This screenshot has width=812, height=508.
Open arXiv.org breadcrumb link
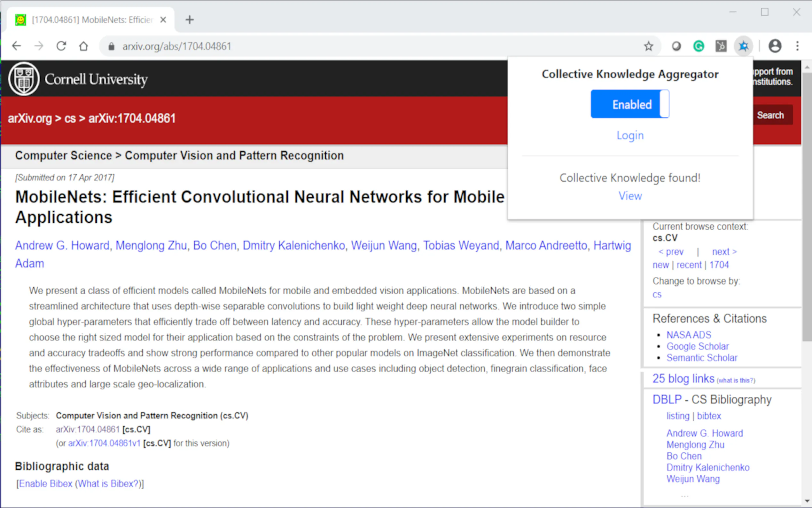point(30,118)
